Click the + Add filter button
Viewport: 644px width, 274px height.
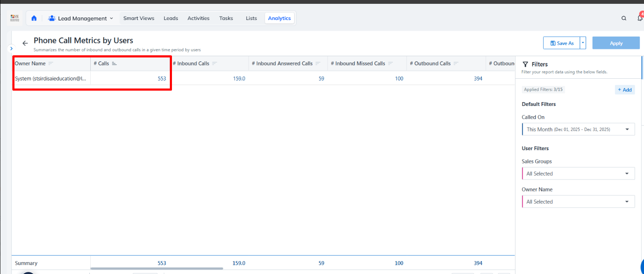click(624, 90)
